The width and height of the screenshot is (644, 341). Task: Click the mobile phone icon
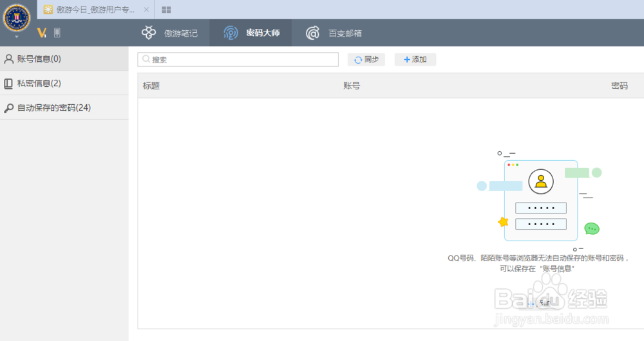coord(57,33)
